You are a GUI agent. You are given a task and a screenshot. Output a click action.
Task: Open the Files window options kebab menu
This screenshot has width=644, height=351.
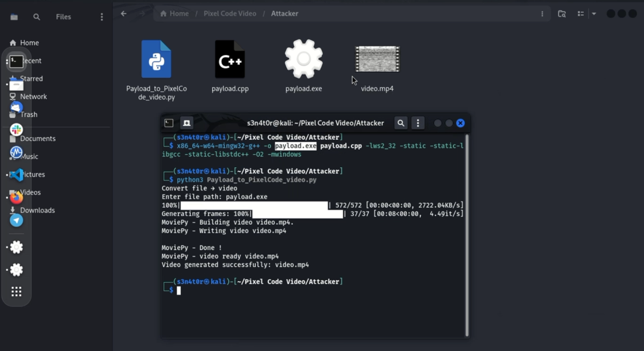(542, 14)
